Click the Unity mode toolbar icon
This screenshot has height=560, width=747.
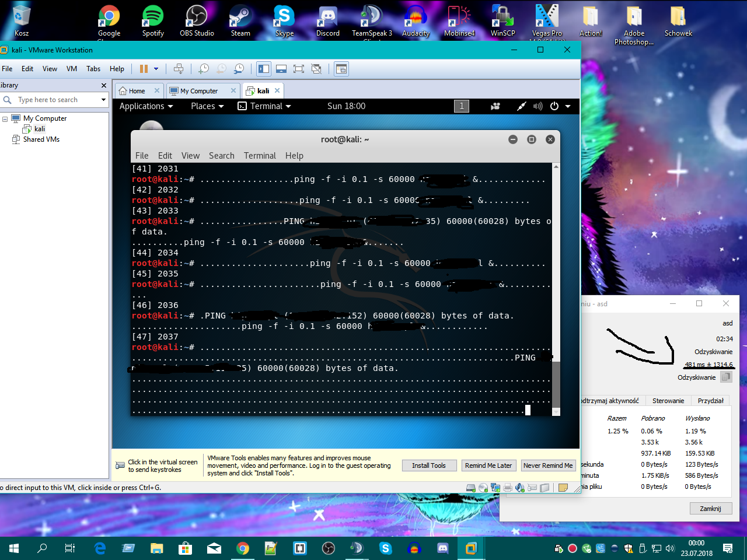316,69
